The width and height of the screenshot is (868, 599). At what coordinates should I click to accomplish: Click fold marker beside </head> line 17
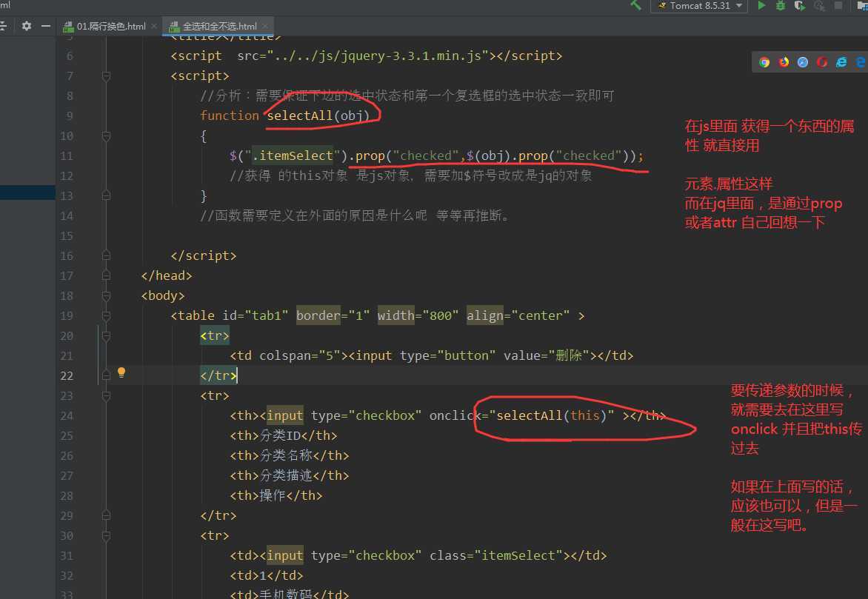point(107,275)
